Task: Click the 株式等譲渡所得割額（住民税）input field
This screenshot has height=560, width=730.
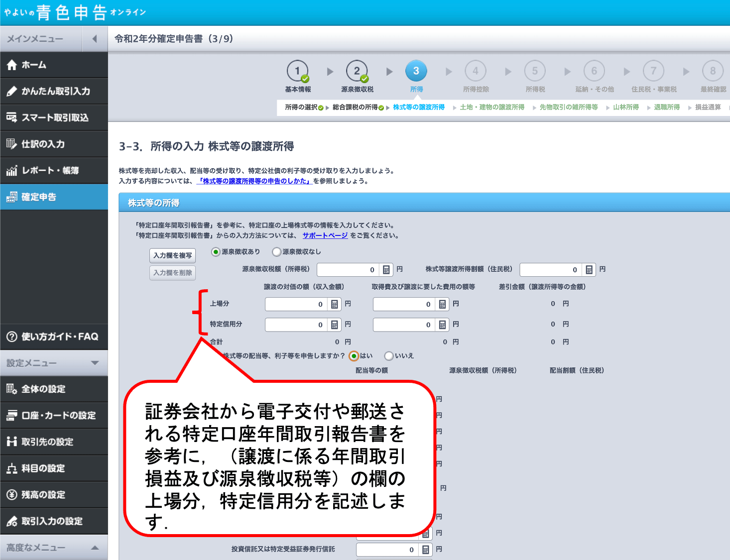Action: coord(551,270)
